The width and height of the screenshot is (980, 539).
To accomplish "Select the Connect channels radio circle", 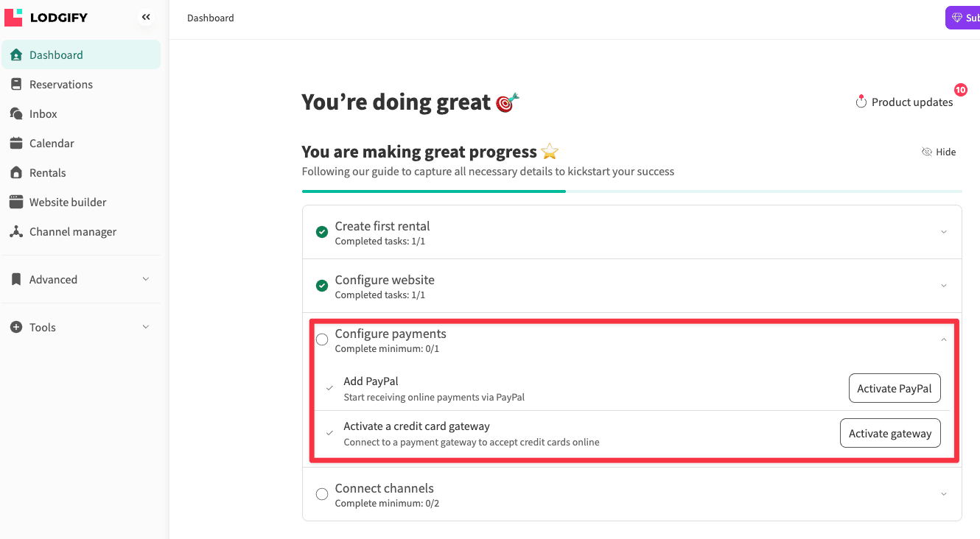I will click(322, 494).
